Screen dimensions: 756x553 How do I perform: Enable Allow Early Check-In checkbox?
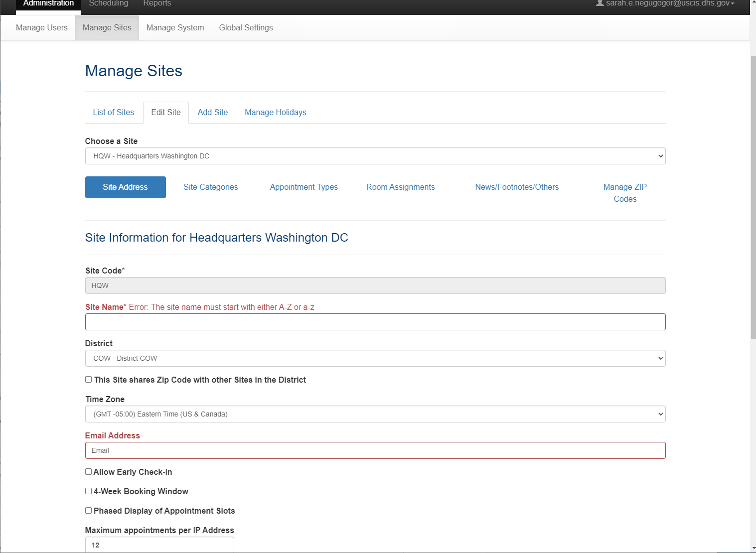(88, 472)
